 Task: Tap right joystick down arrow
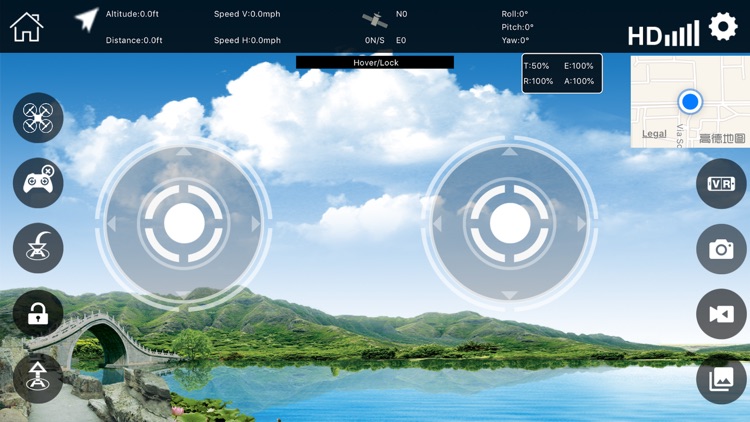point(509,295)
